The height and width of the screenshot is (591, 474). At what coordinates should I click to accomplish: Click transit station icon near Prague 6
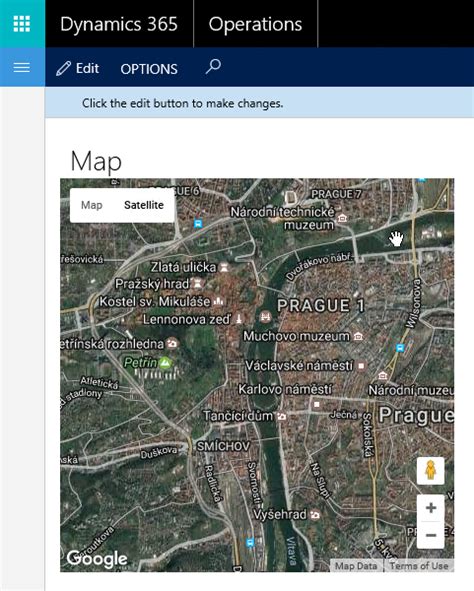[x=198, y=224]
